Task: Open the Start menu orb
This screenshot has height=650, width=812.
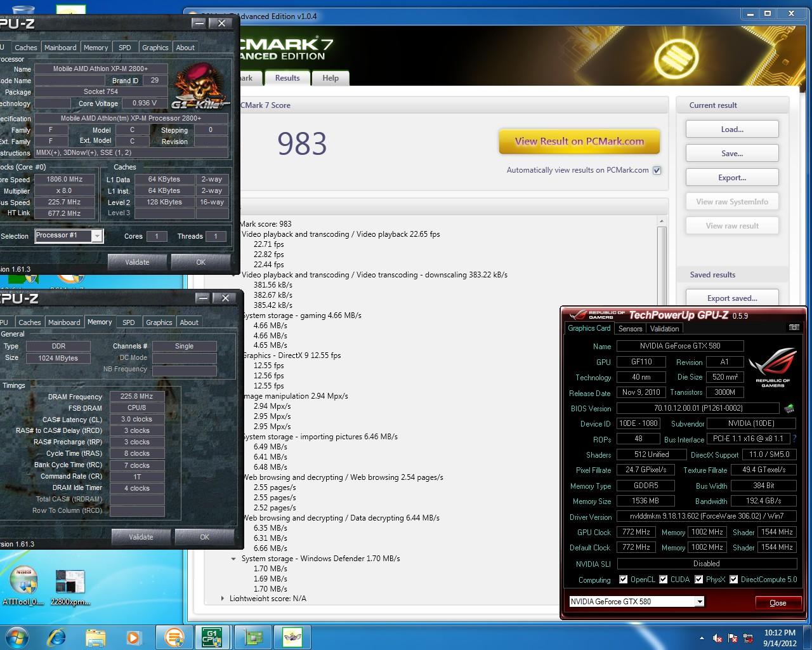Action: click(x=16, y=637)
